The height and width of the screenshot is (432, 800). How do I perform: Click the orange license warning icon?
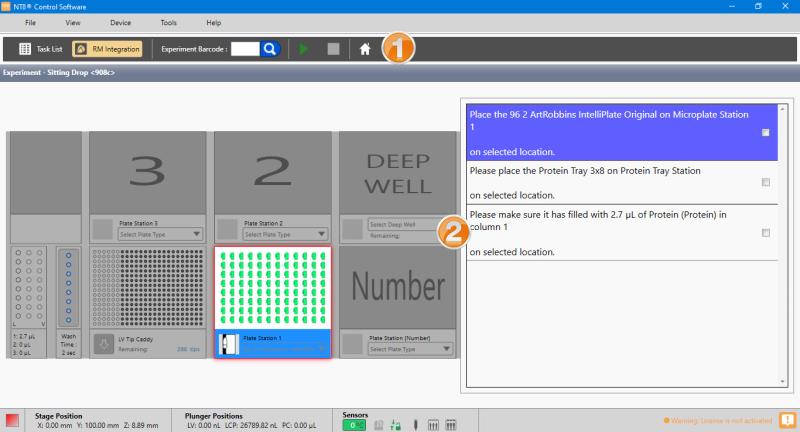pos(787,421)
